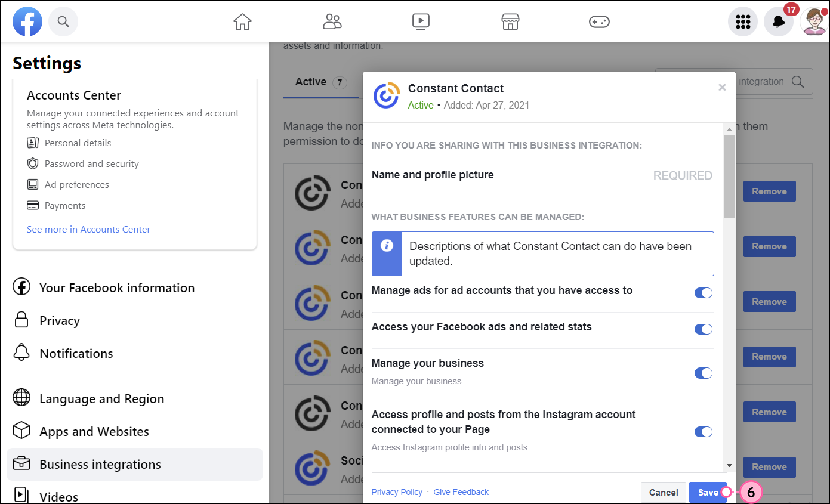
Task: Open the Watch video icon in top navigation
Action: point(421,22)
